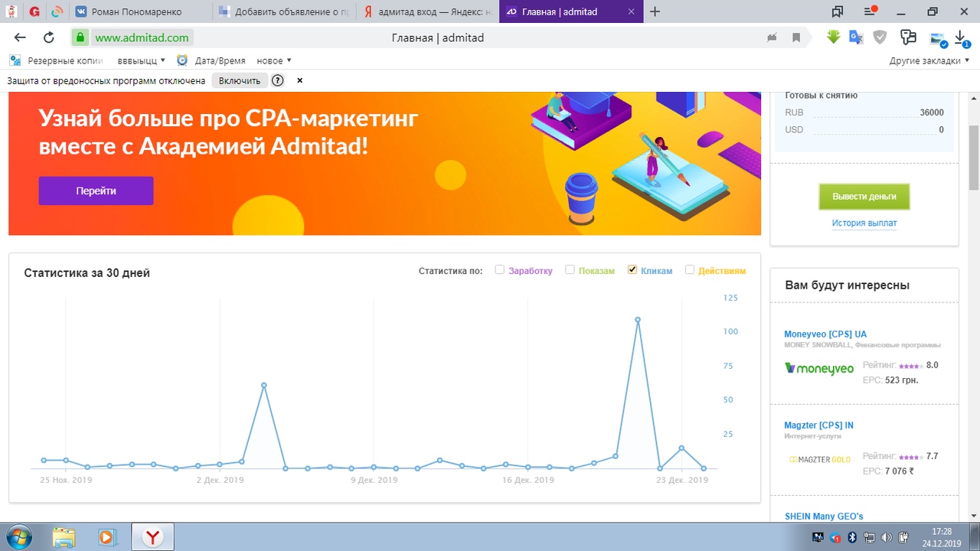Toggle turbo mode rocket icon in address bar
Viewport: 980px width, 551px height.
(x=773, y=37)
